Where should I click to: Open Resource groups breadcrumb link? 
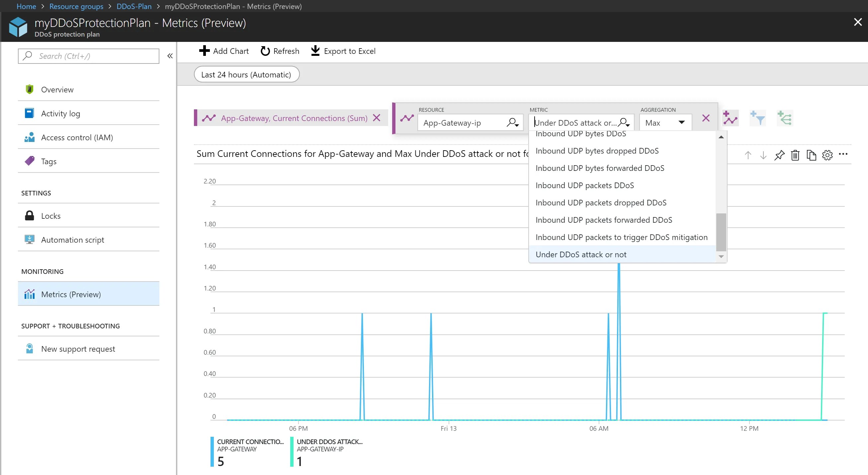[x=76, y=6]
